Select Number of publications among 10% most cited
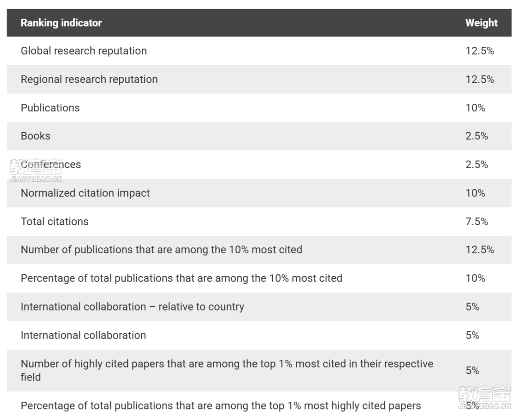 pos(259,250)
